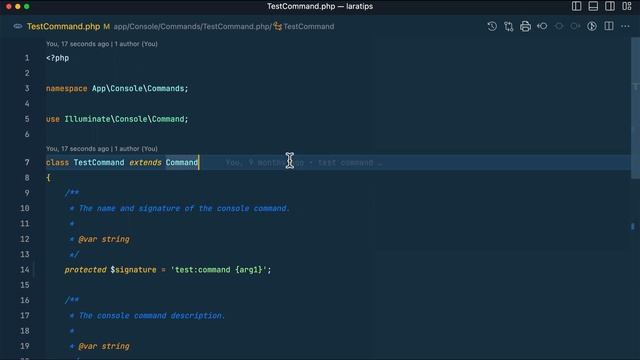Toggle the primary sidebar layout icon
640x360 pixels.
(x=576, y=6)
